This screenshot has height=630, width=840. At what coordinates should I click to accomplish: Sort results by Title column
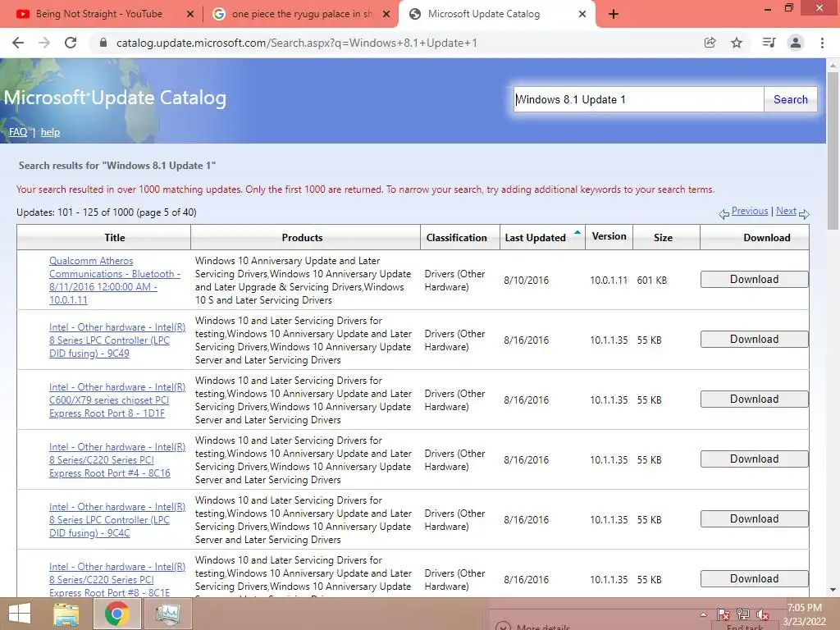click(115, 238)
